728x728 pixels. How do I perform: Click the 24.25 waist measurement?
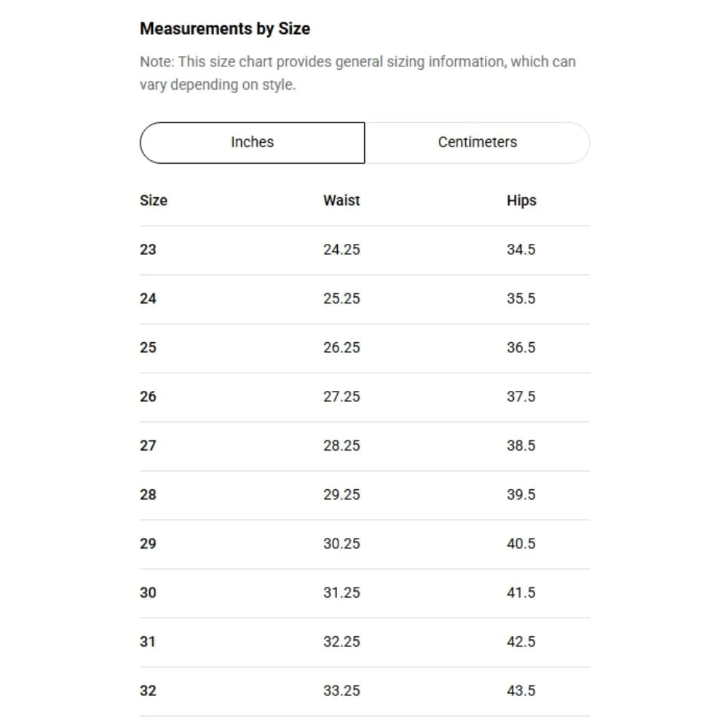click(341, 250)
